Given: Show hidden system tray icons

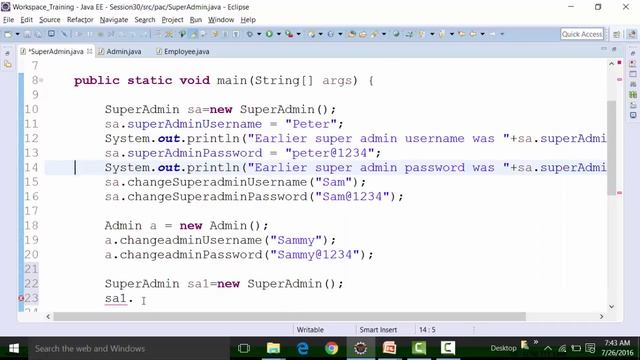Looking at the screenshot, I should 548,349.
